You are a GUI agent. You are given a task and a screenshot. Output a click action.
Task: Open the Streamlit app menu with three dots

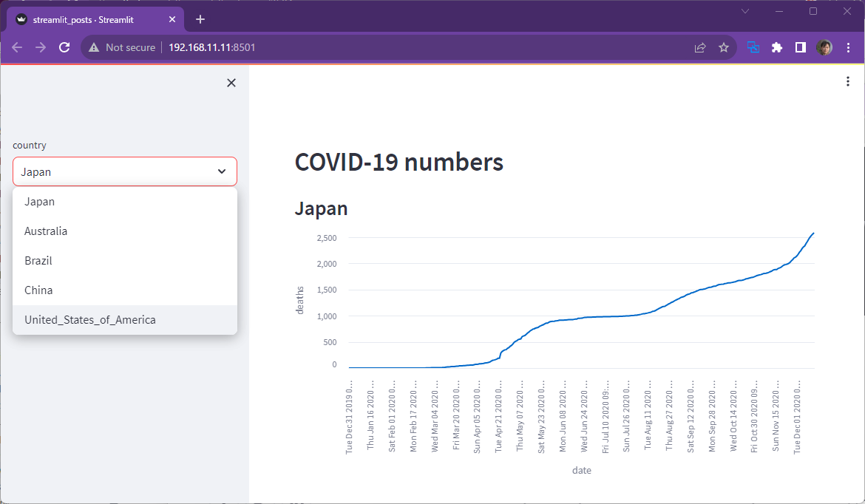(847, 81)
